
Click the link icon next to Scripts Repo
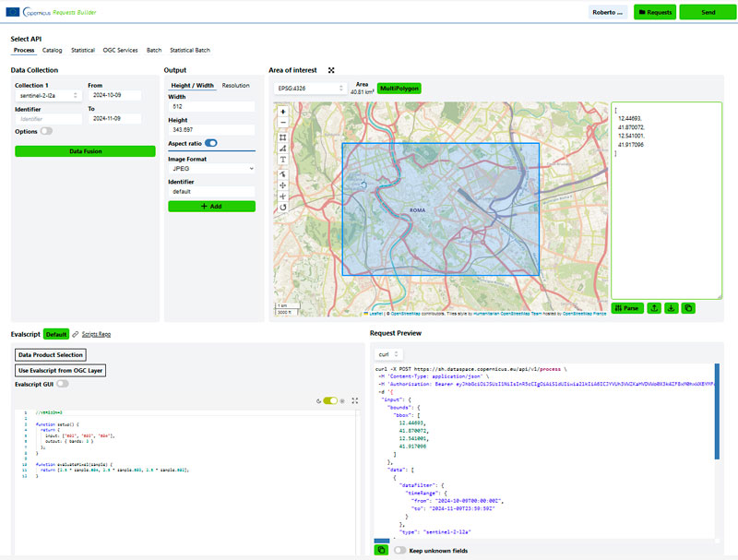76,334
